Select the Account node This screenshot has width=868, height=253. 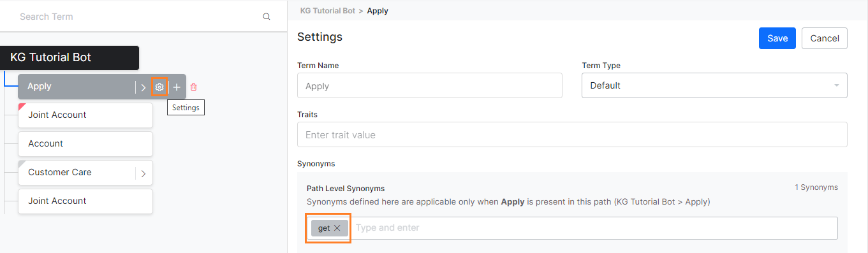pyautogui.click(x=85, y=144)
